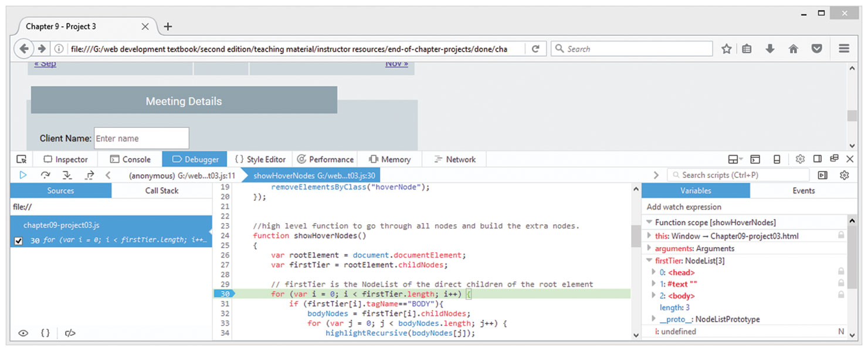Image resolution: width=868 pixels, height=351 pixels.
Task: Click the Step In debugger icon
Action: 67,175
